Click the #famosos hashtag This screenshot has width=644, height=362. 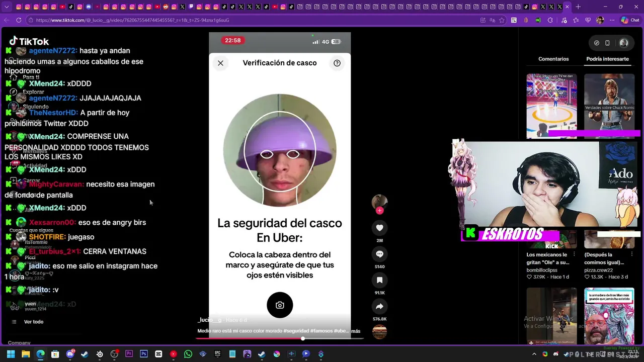click(321, 331)
